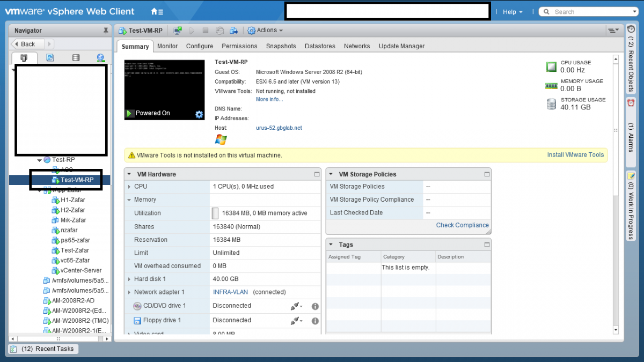
Task: Click the Work In Progress sidebar icon
Action: [631, 176]
